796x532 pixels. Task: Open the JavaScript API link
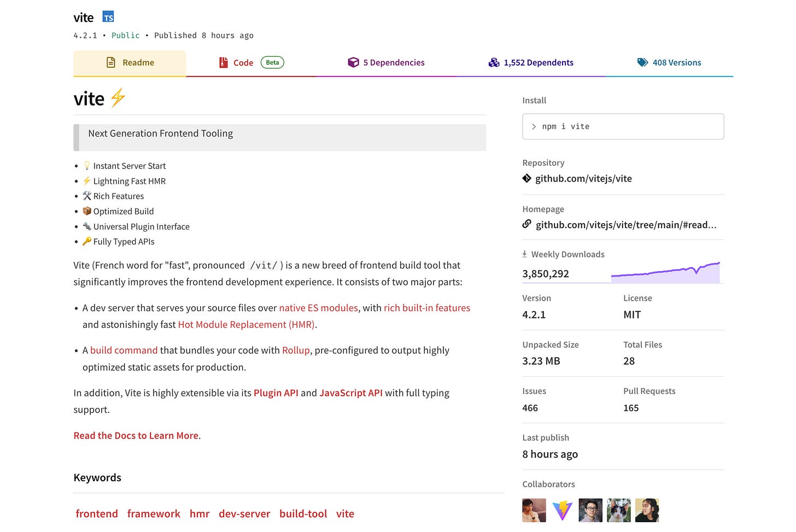[x=351, y=393]
